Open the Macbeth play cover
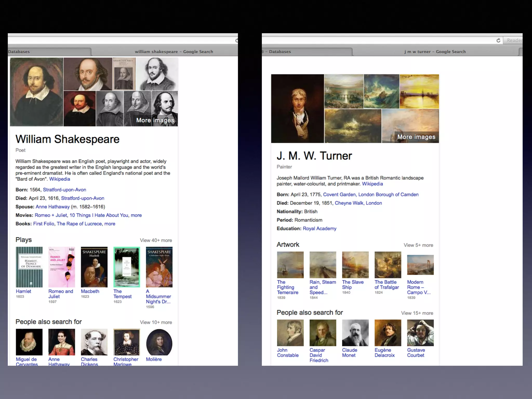 click(94, 267)
